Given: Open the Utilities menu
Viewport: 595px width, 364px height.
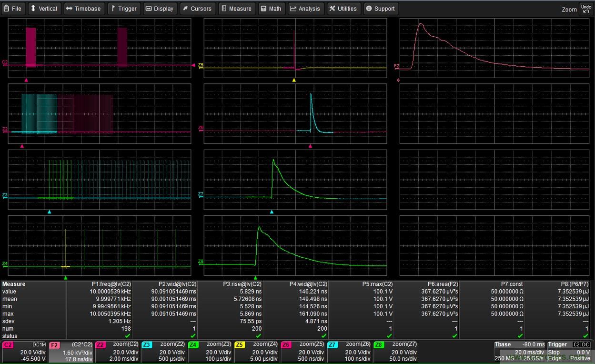Looking at the screenshot, I should pos(343,9).
